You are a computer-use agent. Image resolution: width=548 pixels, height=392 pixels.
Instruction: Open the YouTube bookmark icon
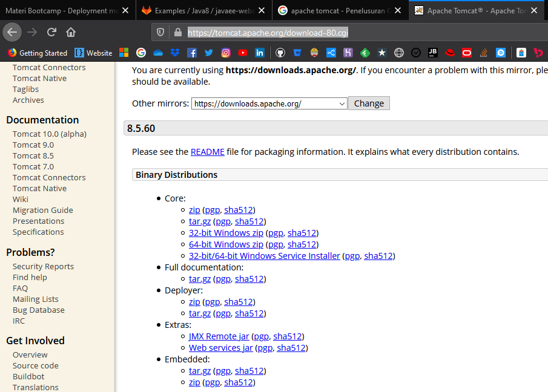click(243, 53)
